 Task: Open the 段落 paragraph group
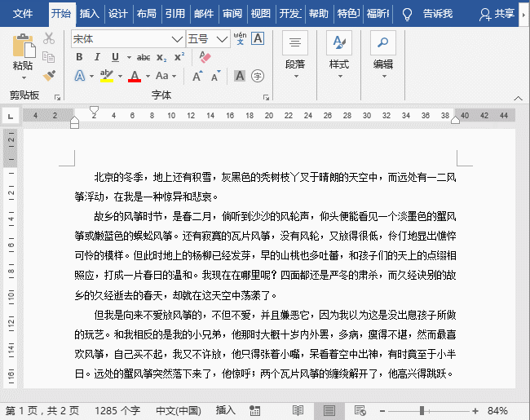(295, 55)
